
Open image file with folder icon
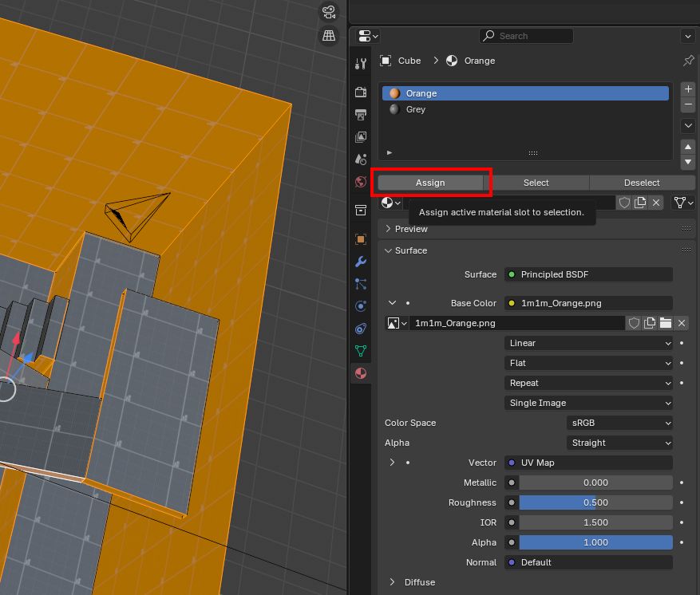point(666,323)
